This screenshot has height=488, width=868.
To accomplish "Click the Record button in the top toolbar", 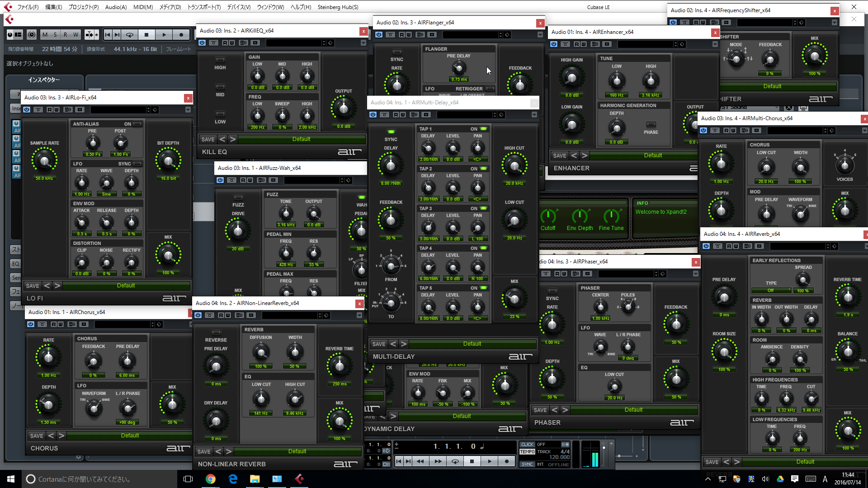I will 181,34.
